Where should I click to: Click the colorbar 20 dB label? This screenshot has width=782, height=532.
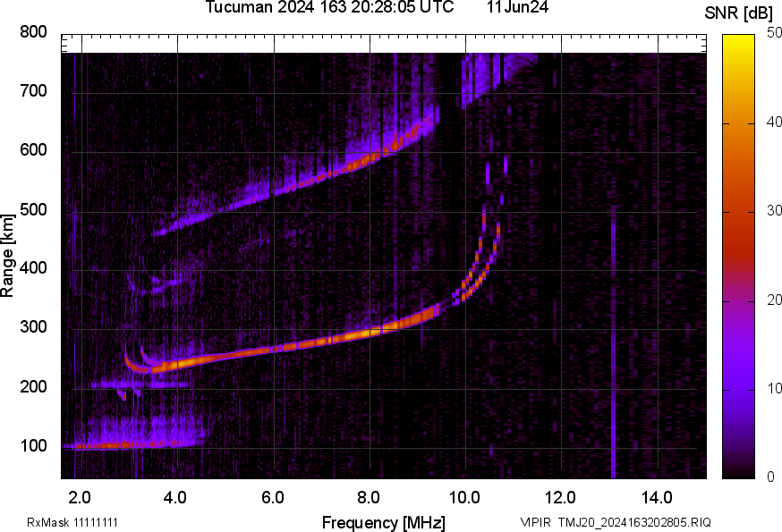point(774,300)
